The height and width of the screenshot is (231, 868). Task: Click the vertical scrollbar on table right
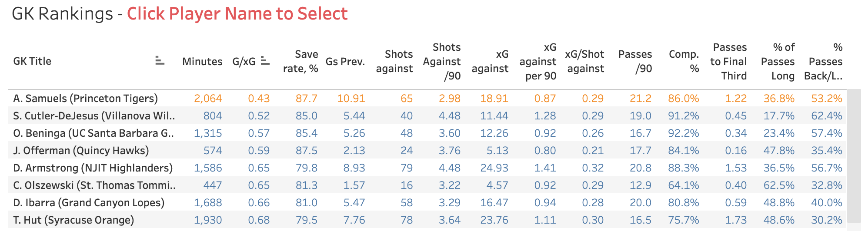pyautogui.click(x=853, y=156)
